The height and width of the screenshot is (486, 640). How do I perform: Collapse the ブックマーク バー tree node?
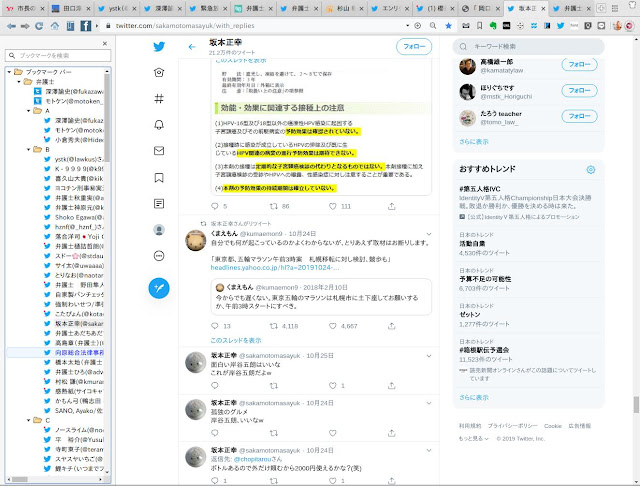9,72
